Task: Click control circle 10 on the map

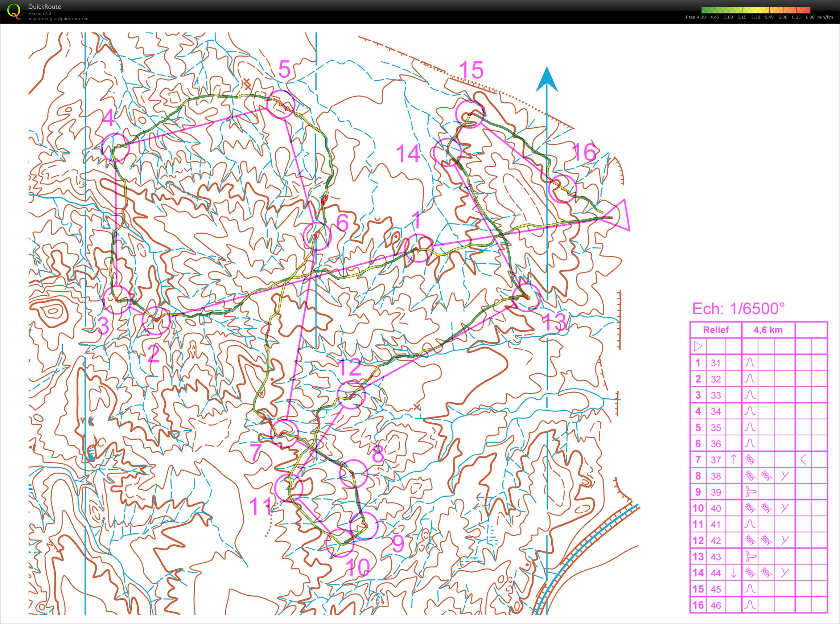Action: (x=339, y=543)
